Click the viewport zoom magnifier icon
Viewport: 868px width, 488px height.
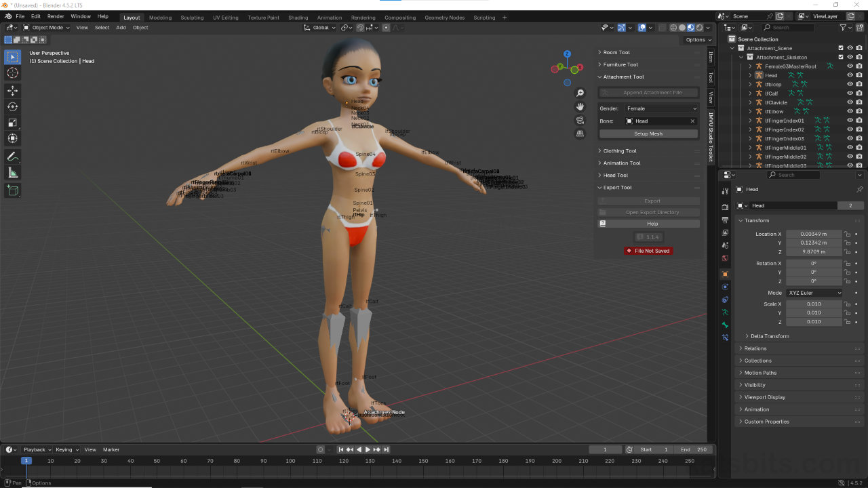click(580, 93)
